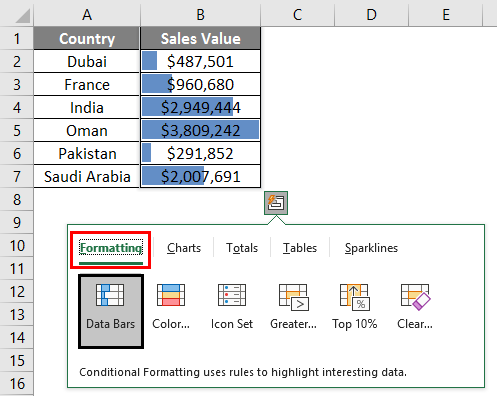Apply Color Scale formatting
497x396 pixels.
171,307
